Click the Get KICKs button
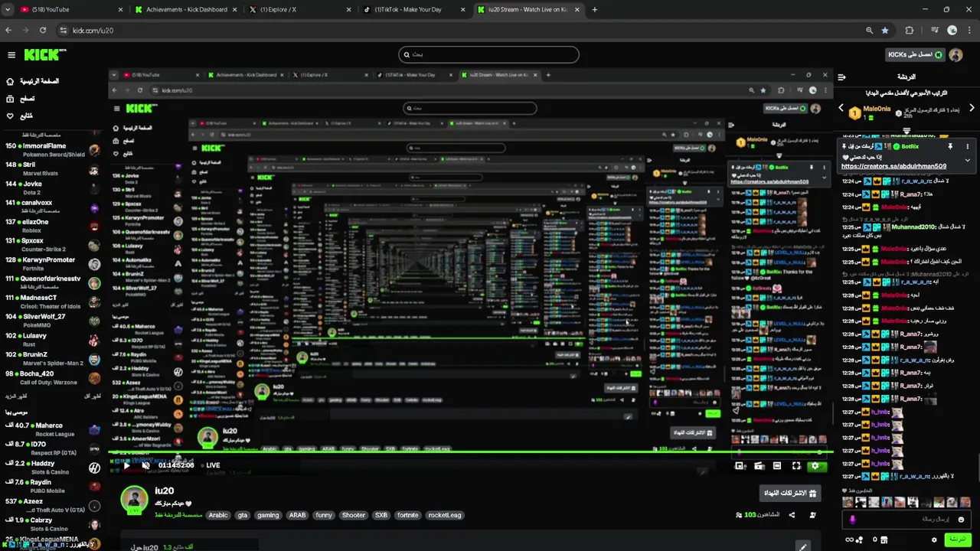 915,55
